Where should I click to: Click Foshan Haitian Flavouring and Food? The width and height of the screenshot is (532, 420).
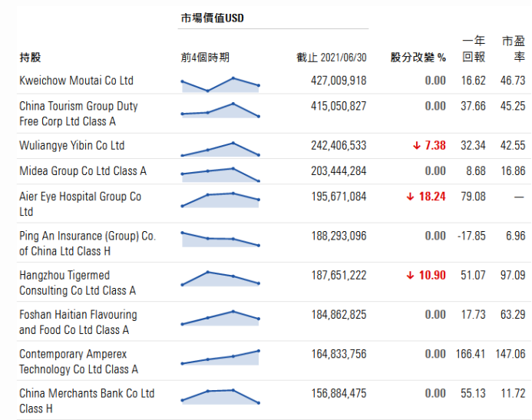click(x=78, y=322)
